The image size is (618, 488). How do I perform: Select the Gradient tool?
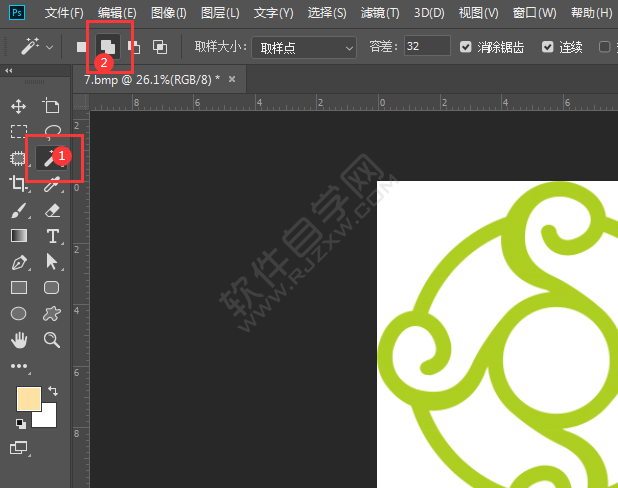point(19,236)
